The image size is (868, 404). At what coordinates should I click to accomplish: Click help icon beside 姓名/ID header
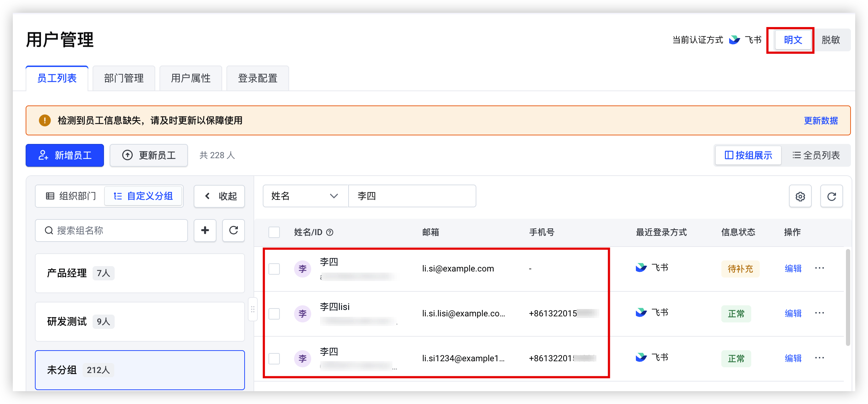click(x=330, y=232)
